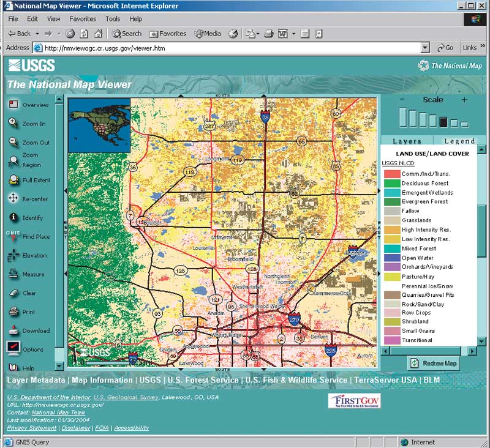Click the Pasture/Hay color swatch
Image resolution: width=490 pixels, height=448 pixels.
[392, 277]
